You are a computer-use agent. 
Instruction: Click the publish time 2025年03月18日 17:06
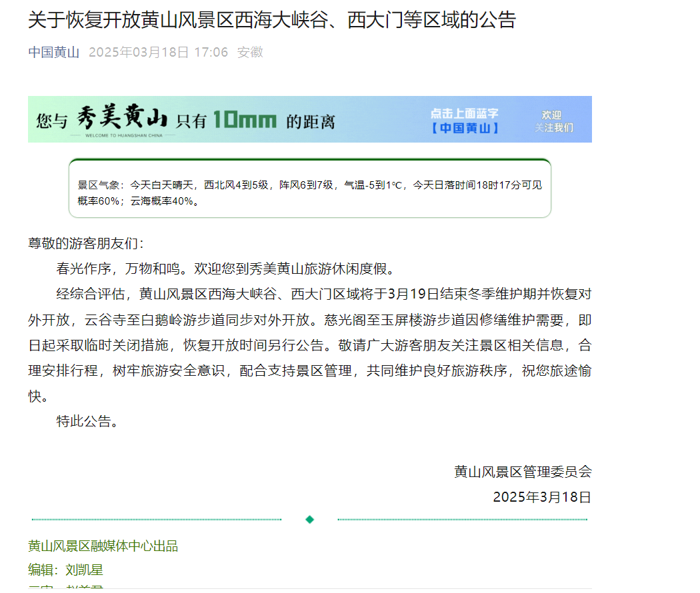[158, 52]
